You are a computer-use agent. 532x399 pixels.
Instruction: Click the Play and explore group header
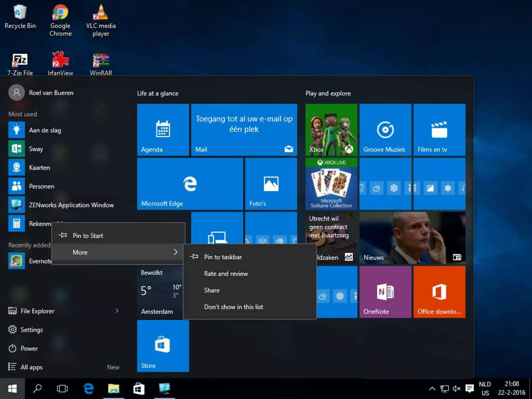(328, 93)
